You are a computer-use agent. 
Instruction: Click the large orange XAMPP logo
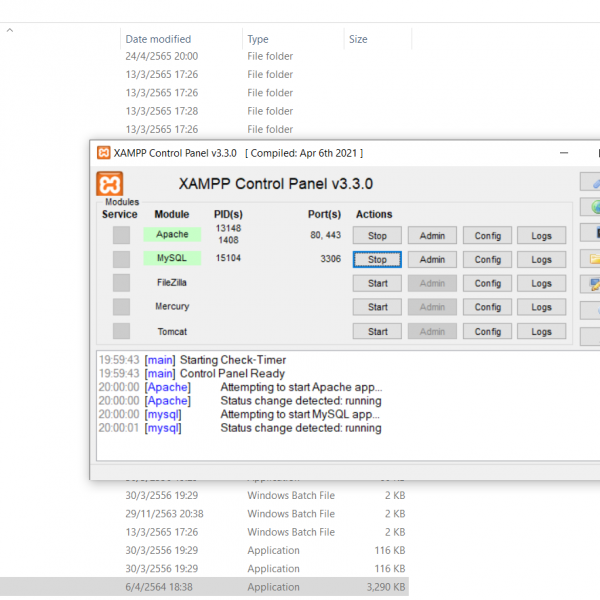[x=110, y=184]
